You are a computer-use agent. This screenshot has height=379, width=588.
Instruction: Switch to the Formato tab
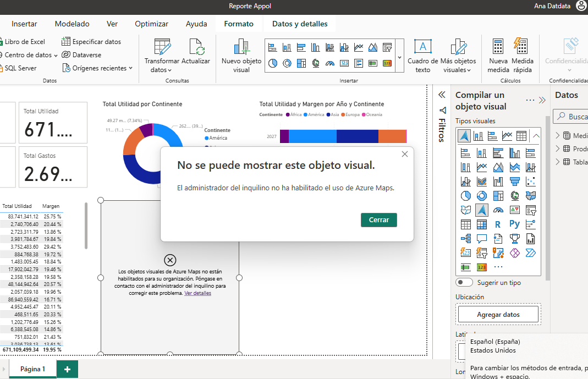239,24
